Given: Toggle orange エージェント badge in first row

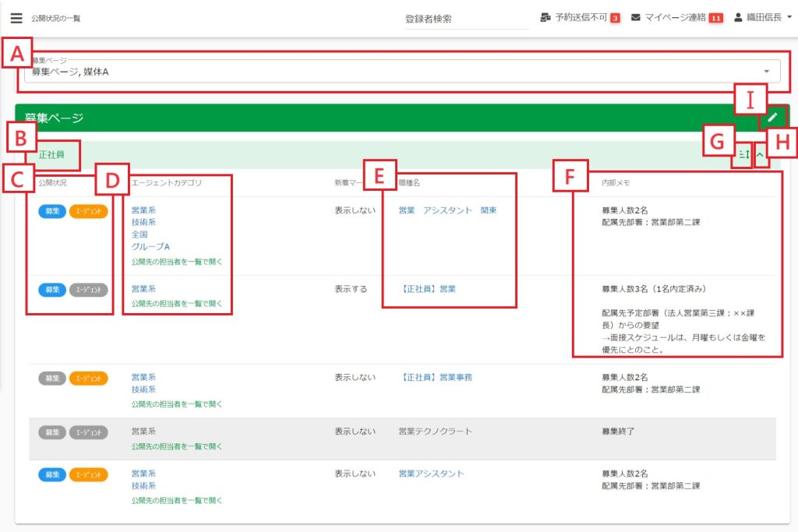Looking at the screenshot, I should (x=88, y=210).
